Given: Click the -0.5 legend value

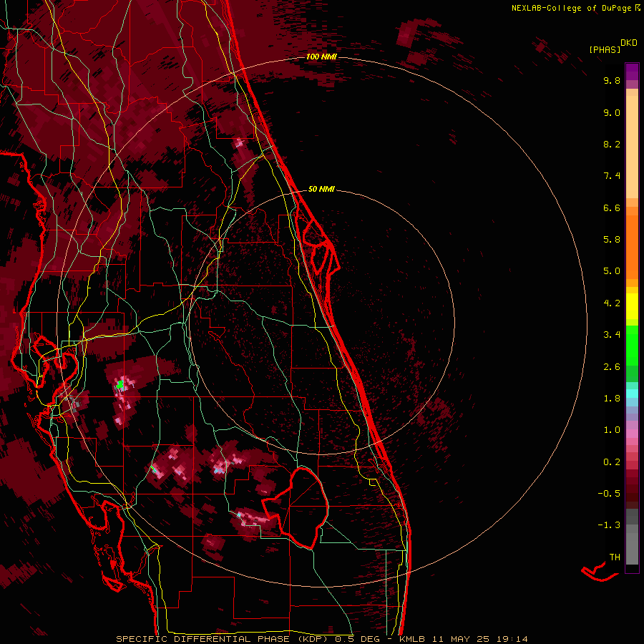Looking at the screenshot, I should (x=609, y=494).
